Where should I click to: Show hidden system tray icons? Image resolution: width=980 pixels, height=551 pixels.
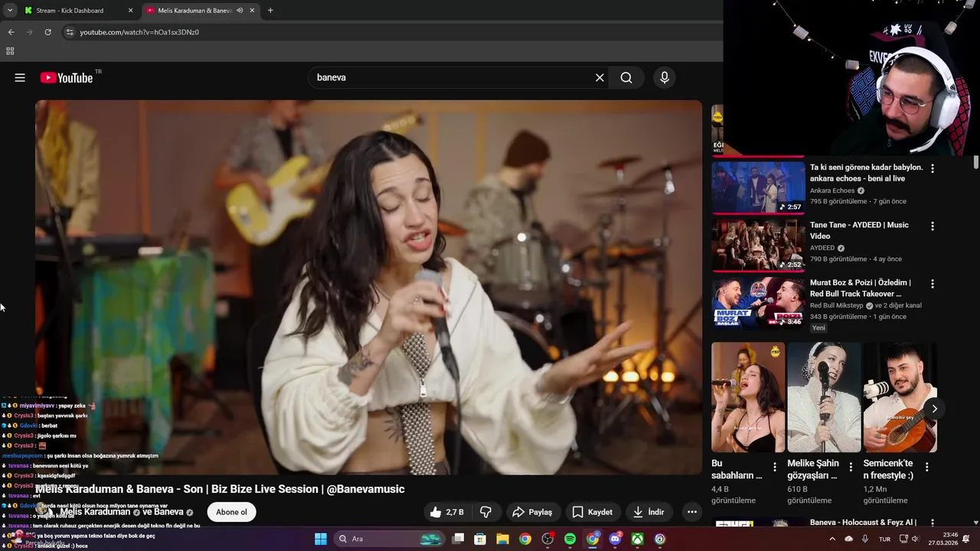pyautogui.click(x=832, y=539)
